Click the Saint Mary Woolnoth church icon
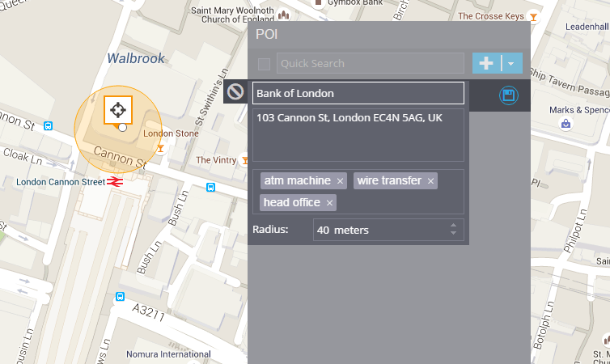This screenshot has height=364, width=610. pos(284,15)
